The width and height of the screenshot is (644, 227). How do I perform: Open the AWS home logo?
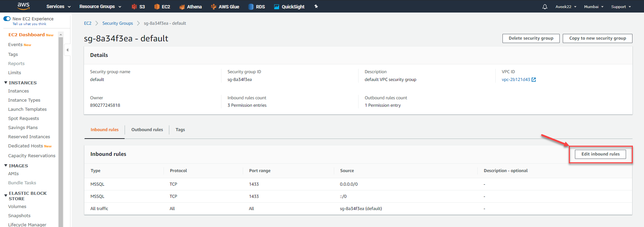(x=23, y=6)
